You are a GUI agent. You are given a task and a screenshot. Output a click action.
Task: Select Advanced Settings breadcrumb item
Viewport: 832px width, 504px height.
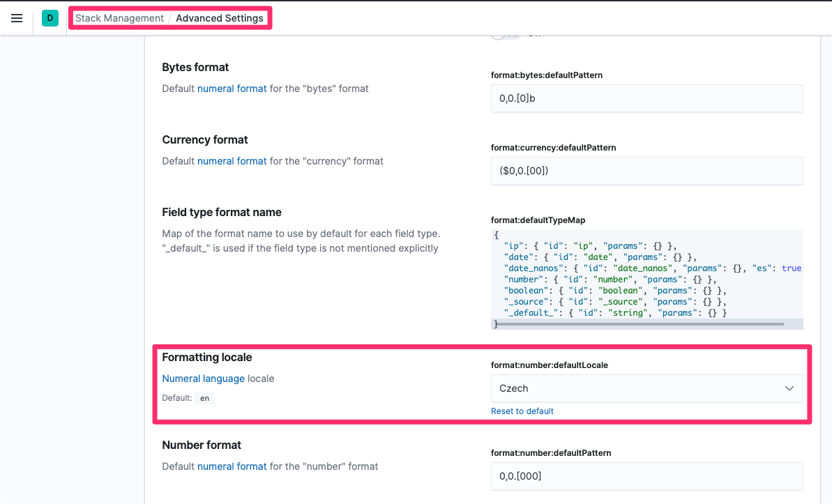click(219, 18)
